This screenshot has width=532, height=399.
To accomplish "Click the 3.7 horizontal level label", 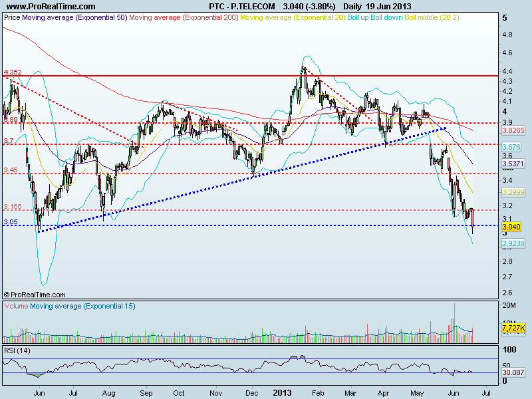I will 9,140.
